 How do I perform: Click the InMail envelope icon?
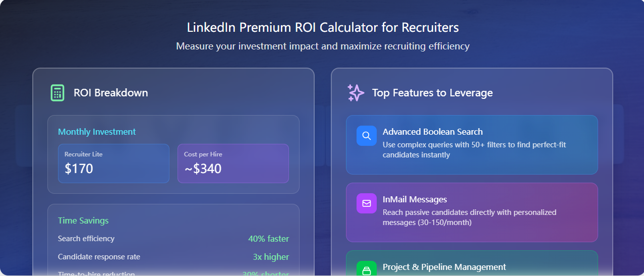[x=367, y=203]
